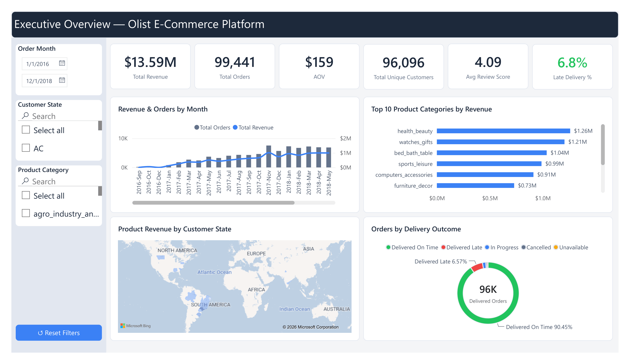Click the end date field 12/1/2018

click(44, 81)
